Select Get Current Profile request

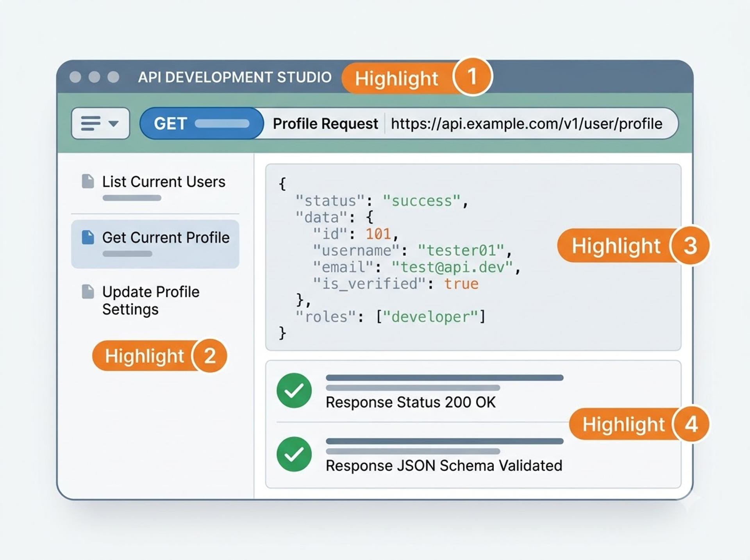[155, 244]
